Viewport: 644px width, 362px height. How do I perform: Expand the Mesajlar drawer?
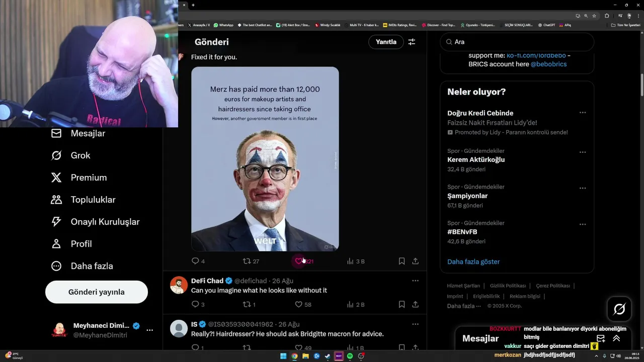(616, 338)
